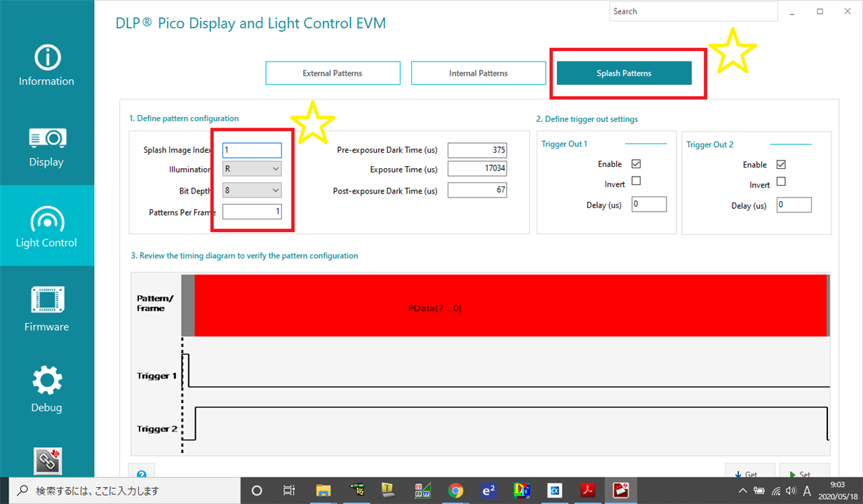This screenshot has width=863, height=504.
Task: Select the Splash Patterns tab
Action: pyautogui.click(x=624, y=73)
